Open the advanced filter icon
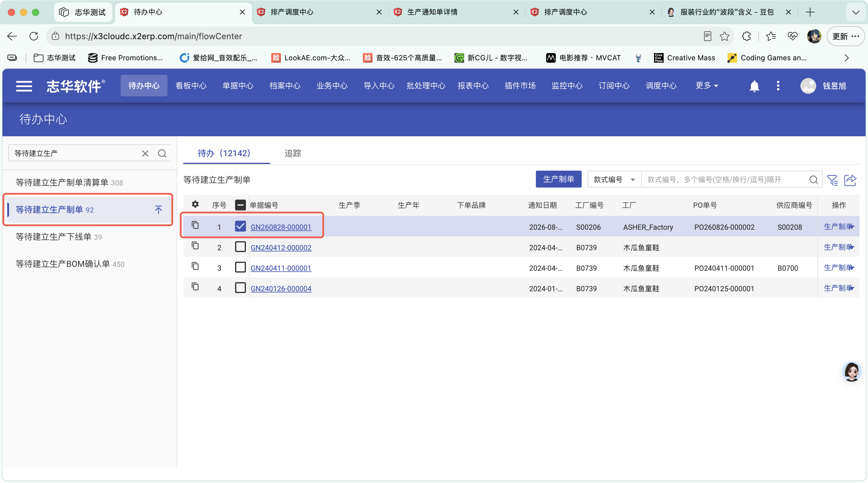This screenshot has height=483, width=868. tap(832, 180)
